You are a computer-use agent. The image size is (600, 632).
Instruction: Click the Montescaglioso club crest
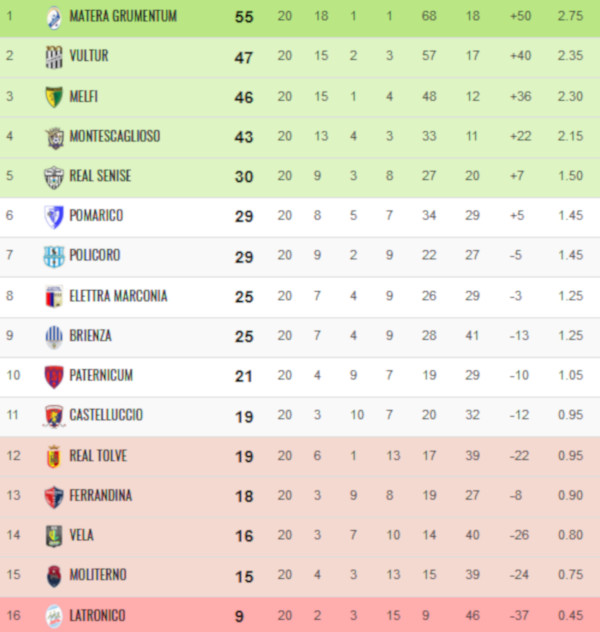pyautogui.click(x=54, y=138)
